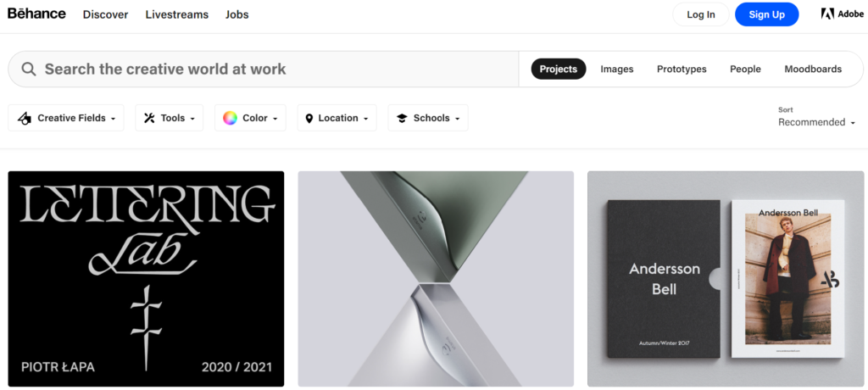Expand the Schools filter dropdown
Screen dimensions: 868x390
point(428,118)
